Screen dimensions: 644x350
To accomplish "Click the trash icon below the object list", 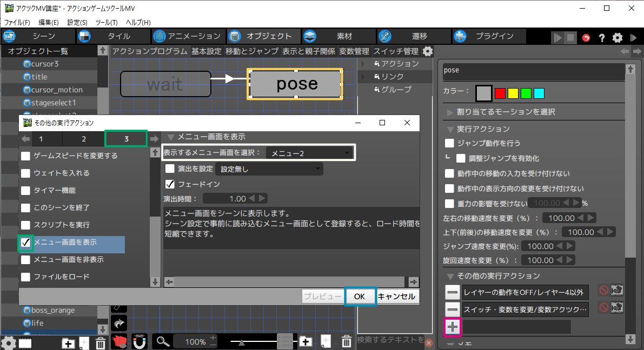I will click(101, 342).
